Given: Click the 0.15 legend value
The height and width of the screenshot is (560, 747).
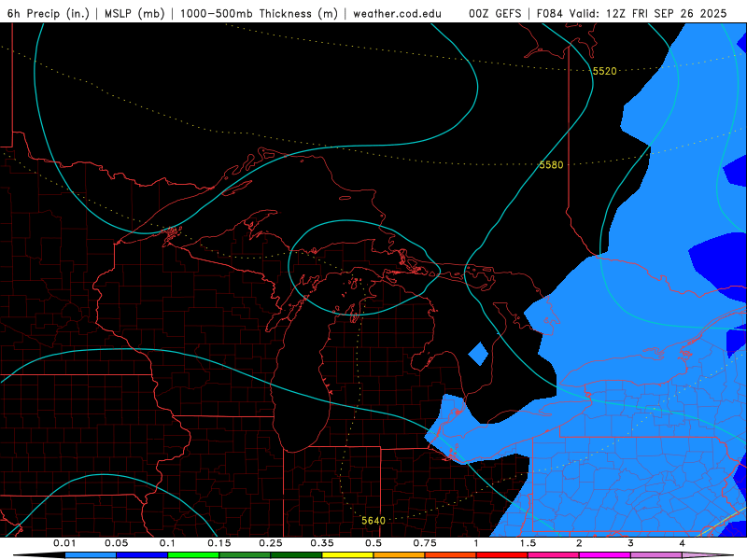Looking at the screenshot, I should click(x=219, y=543).
